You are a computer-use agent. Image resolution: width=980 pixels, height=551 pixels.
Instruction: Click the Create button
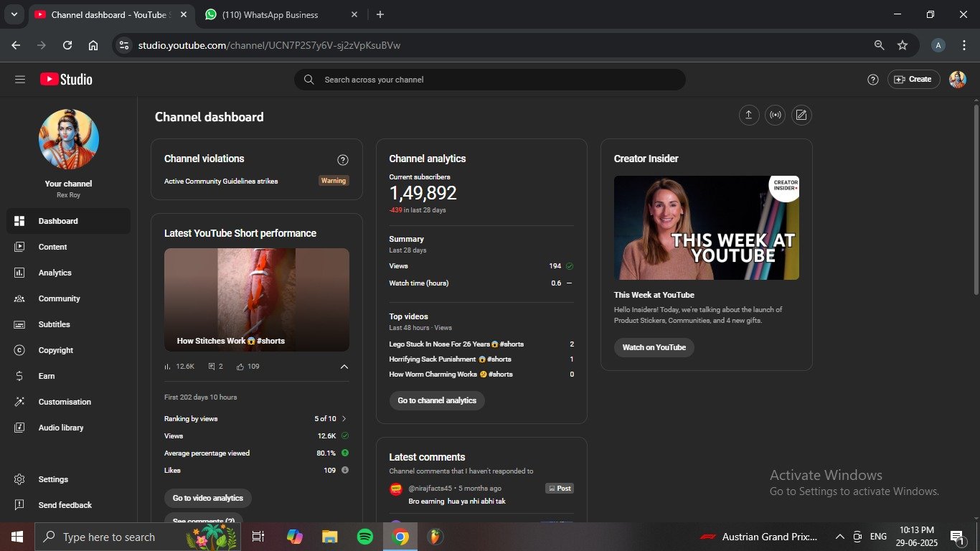pyautogui.click(x=914, y=80)
